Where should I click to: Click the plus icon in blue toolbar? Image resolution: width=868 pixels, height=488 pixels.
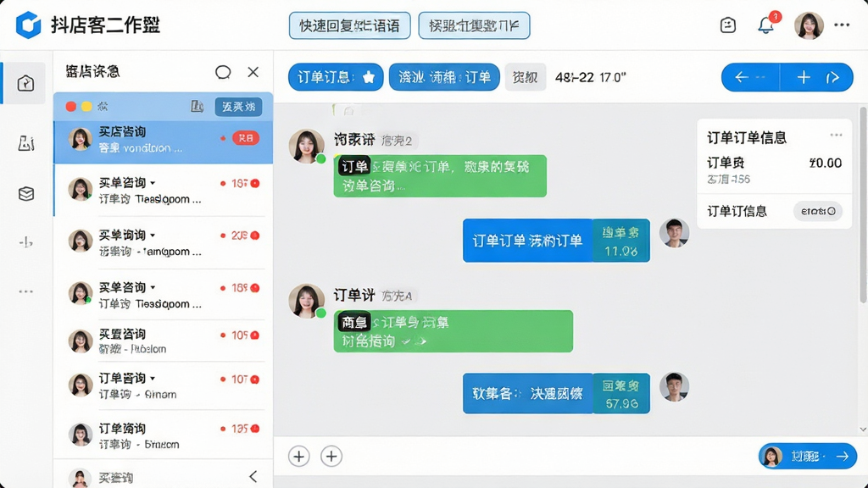[x=804, y=77]
